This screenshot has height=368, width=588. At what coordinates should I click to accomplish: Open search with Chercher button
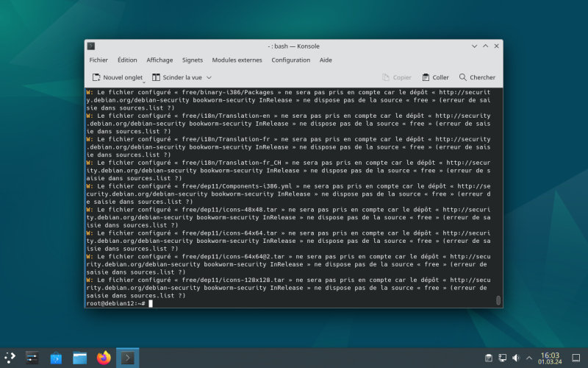[477, 77]
